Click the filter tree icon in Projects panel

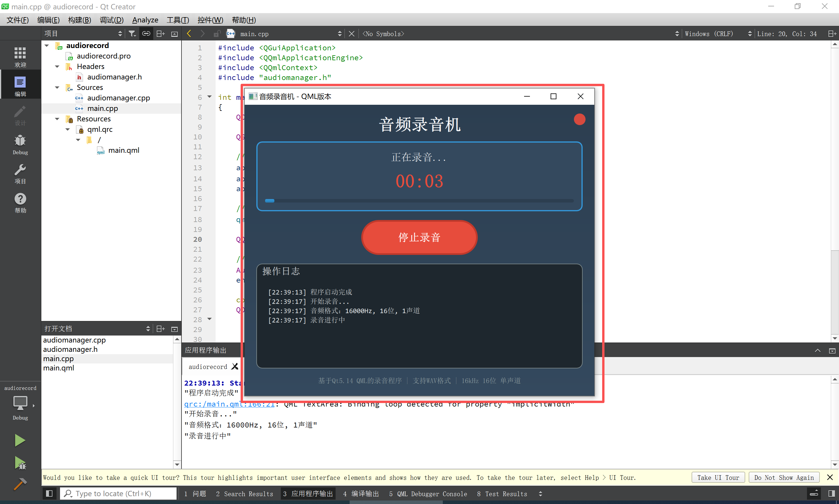point(132,34)
